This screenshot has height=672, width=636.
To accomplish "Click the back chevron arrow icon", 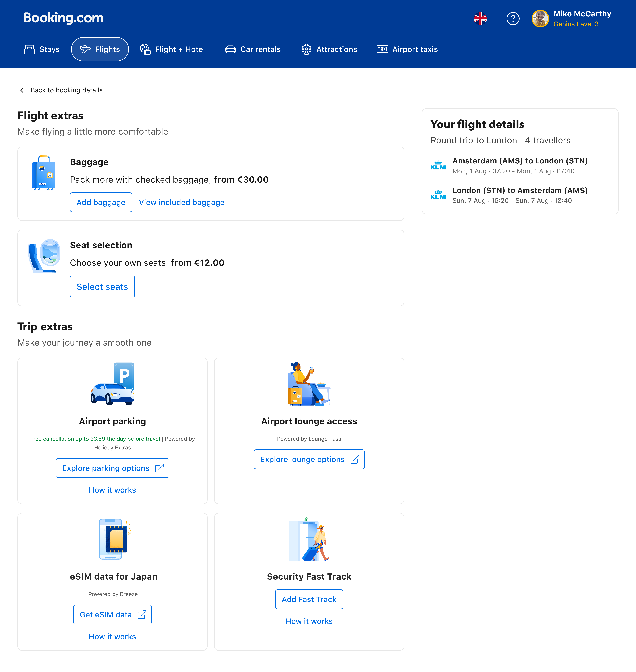I will (x=22, y=90).
